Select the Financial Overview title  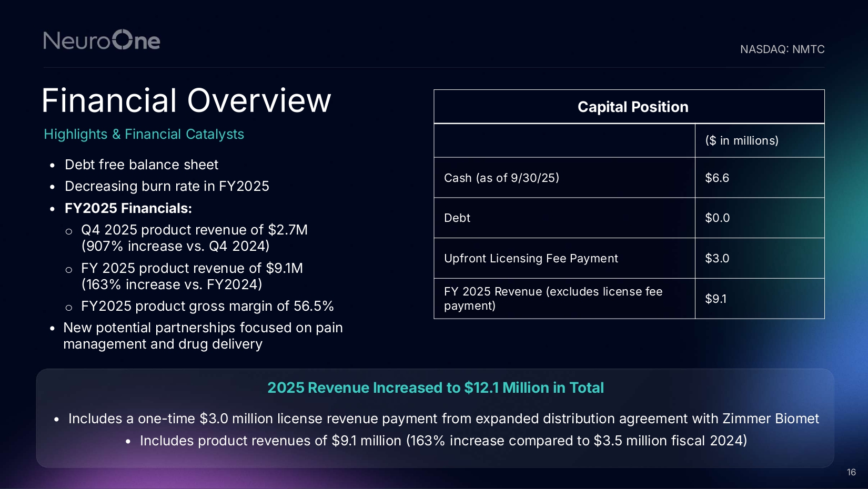click(186, 100)
